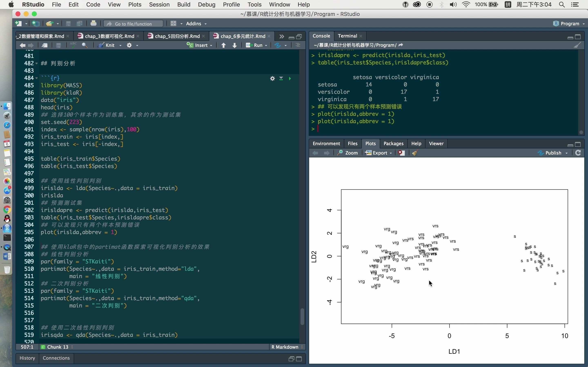Clear all plots with the broom icon
588x367 pixels.
pyautogui.click(x=415, y=153)
